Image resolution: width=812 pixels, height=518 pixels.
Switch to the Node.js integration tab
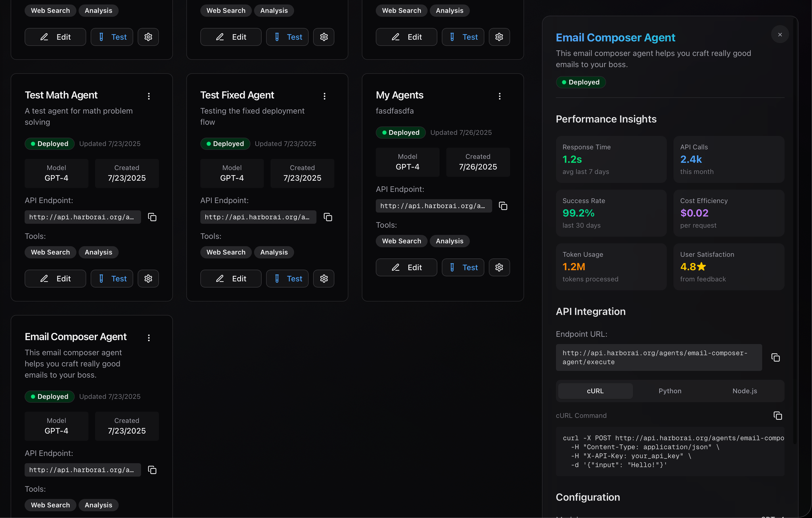point(744,391)
